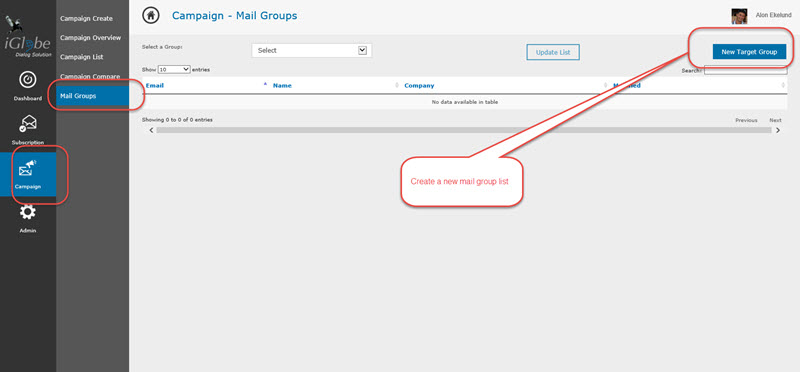Sort table by Company column
Image resolution: width=800 pixels, height=372 pixels.
[419, 86]
